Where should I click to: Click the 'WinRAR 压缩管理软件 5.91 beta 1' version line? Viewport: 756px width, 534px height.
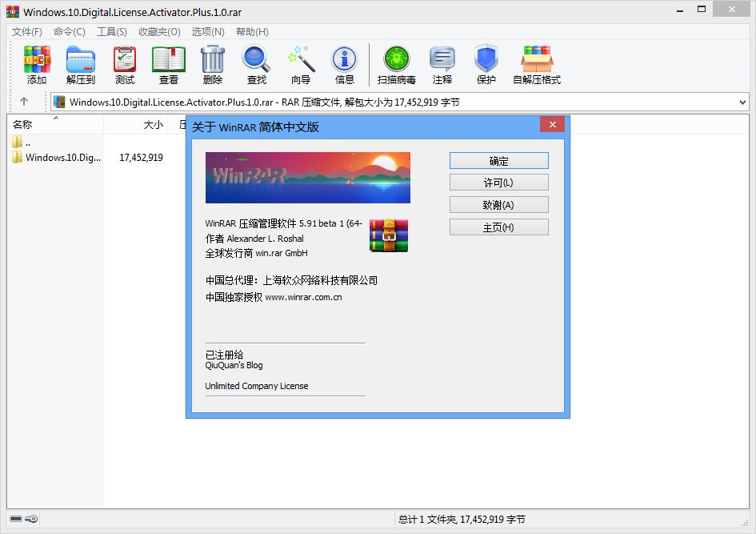point(283,223)
